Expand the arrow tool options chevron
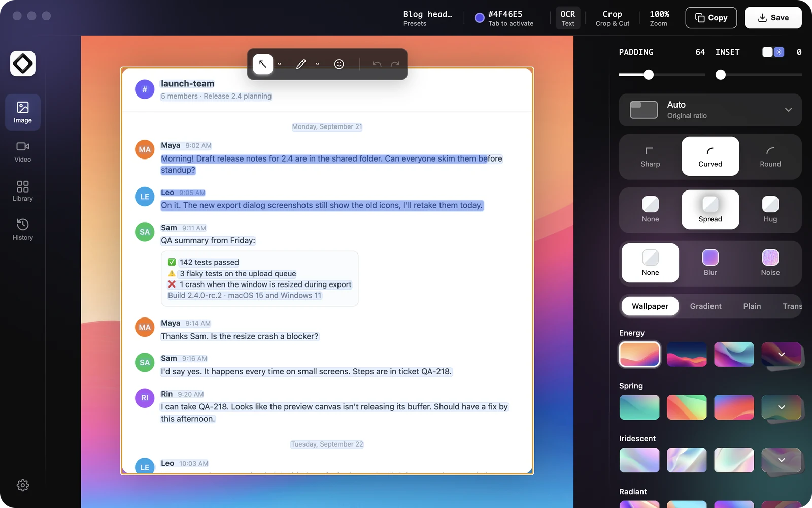This screenshot has width=812, height=508. tap(279, 65)
